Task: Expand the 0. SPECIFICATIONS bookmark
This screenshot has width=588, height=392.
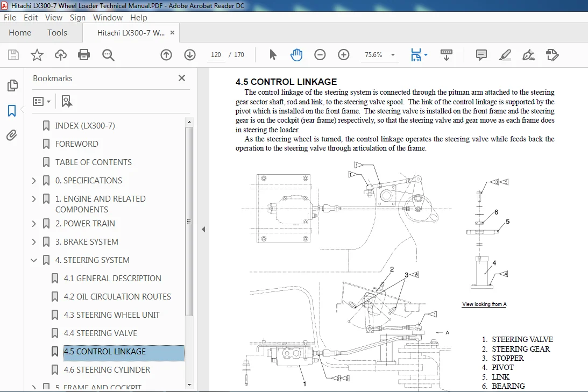Action: click(34, 181)
